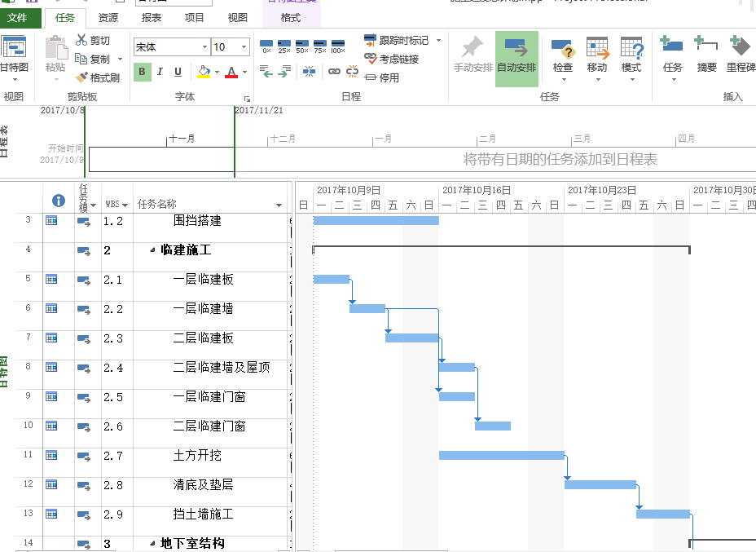Mark task 100% complete
756x552 pixels.
point(338,46)
